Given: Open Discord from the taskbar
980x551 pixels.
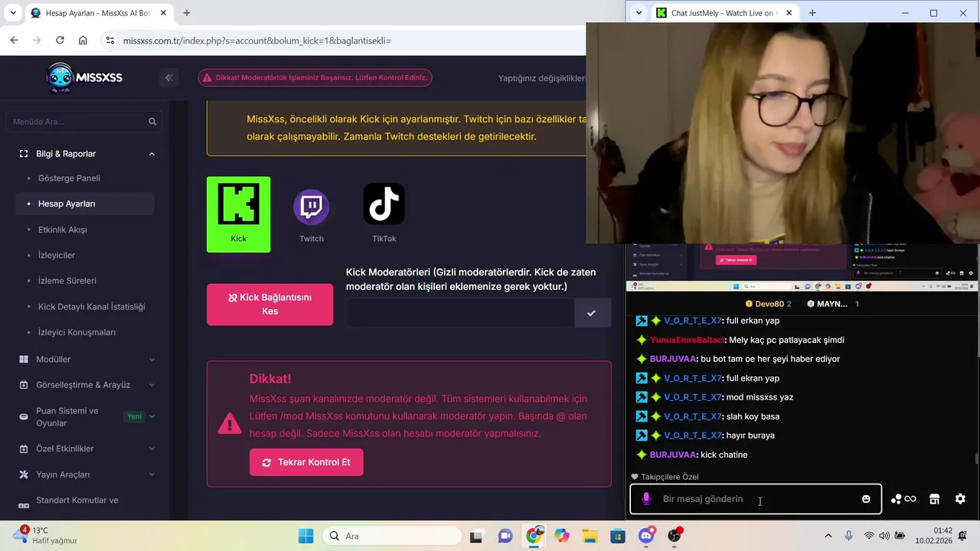Looking at the screenshot, I should click(x=646, y=536).
